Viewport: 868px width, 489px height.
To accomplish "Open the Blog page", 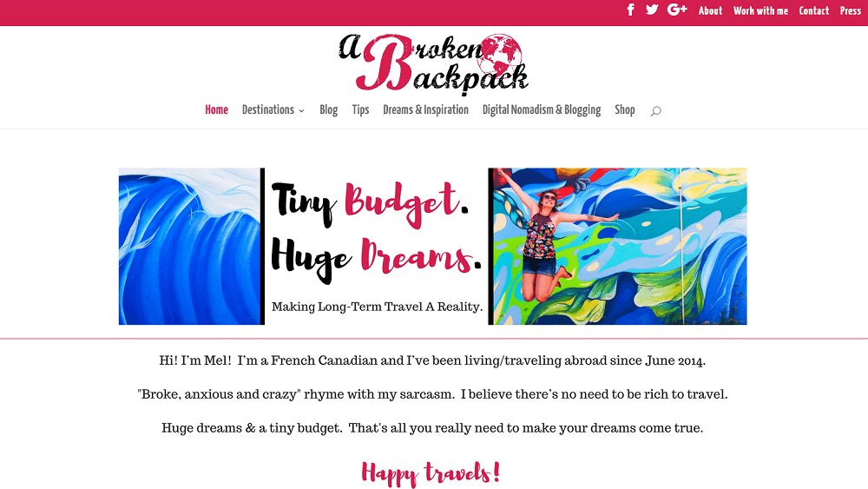I will pos(328,109).
